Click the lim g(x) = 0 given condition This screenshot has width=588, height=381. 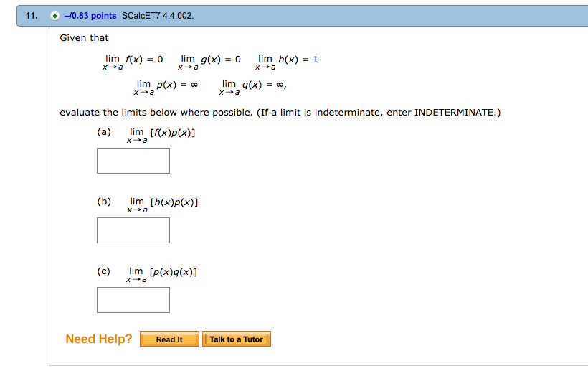(209, 62)
